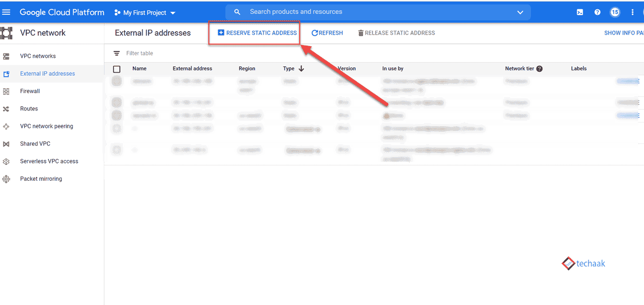This screenshot has height=305, width=644.
Task: Click the VPC network product icon
Action: click(x=6, y=33)
